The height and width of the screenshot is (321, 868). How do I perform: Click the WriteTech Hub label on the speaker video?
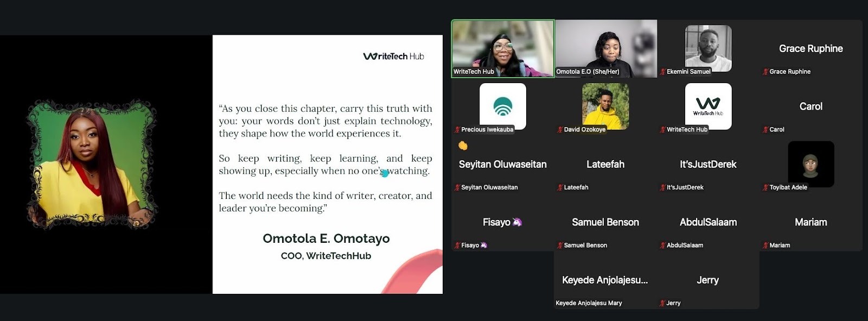474,72
